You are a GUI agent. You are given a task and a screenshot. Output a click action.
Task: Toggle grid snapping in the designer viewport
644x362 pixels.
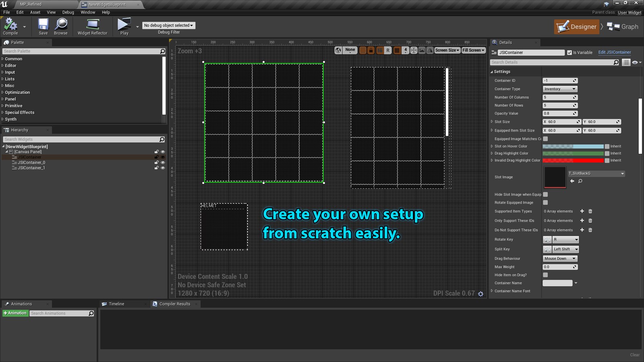tap(396, 50)
